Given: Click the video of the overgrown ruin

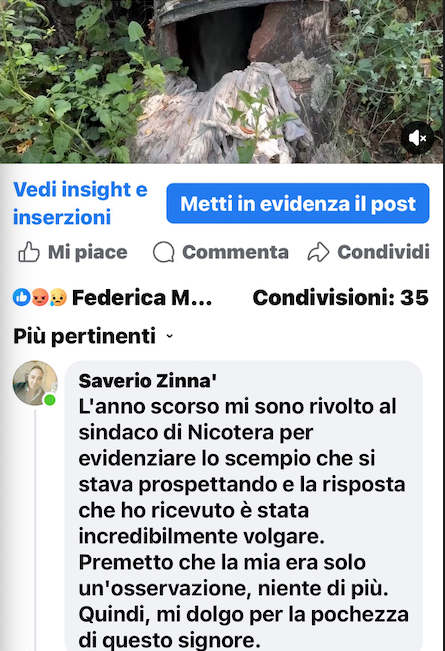Looking at the screenshot, I should 222,81.
